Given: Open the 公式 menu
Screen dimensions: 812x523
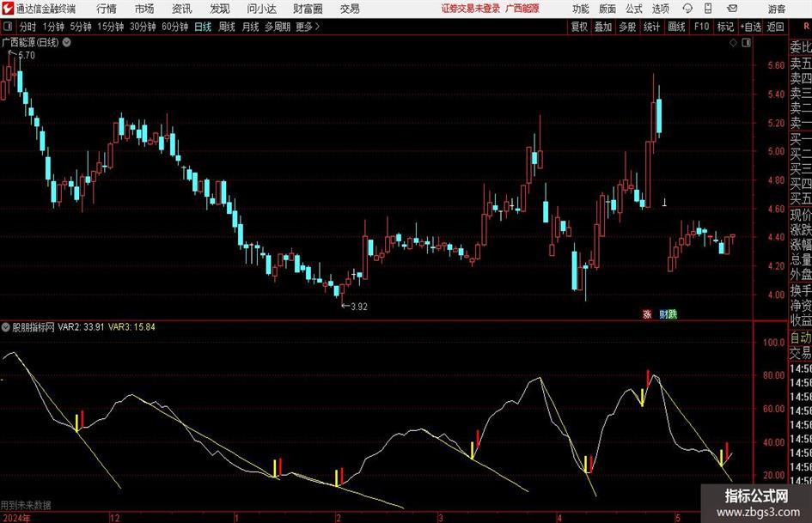Looking at the screenshot, I should click(634, 9).
